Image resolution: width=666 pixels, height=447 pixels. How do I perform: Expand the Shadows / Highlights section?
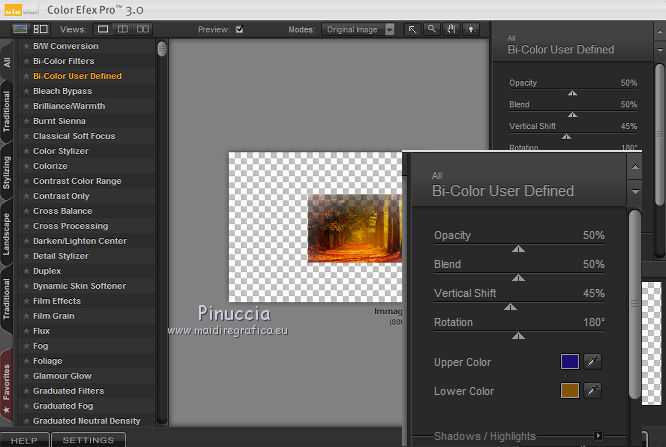coord(599,436)
